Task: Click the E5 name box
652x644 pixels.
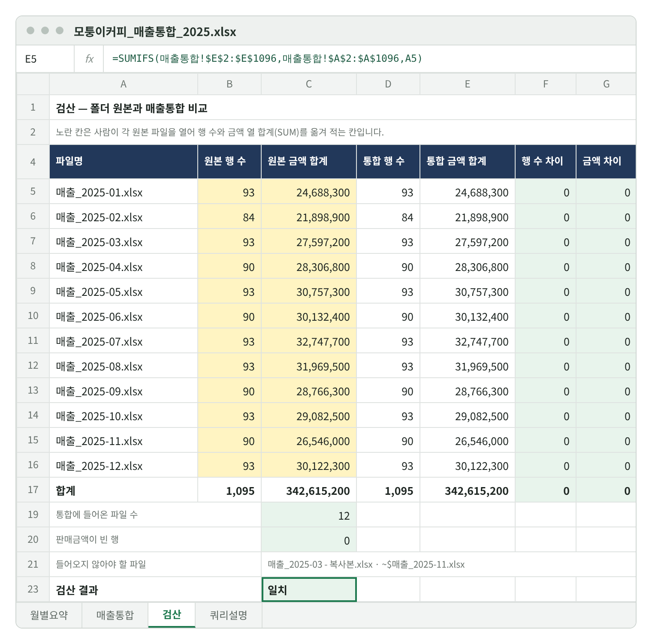Action: click(x=45, y=59)
